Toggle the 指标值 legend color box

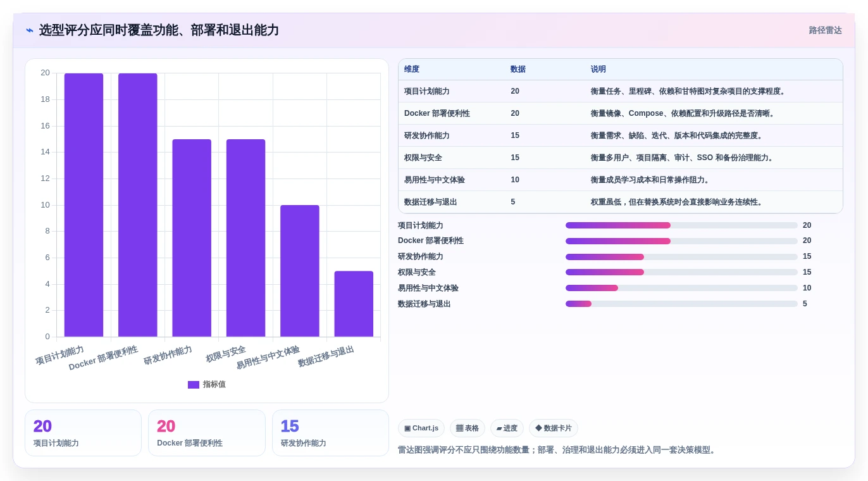pos(194,385)
